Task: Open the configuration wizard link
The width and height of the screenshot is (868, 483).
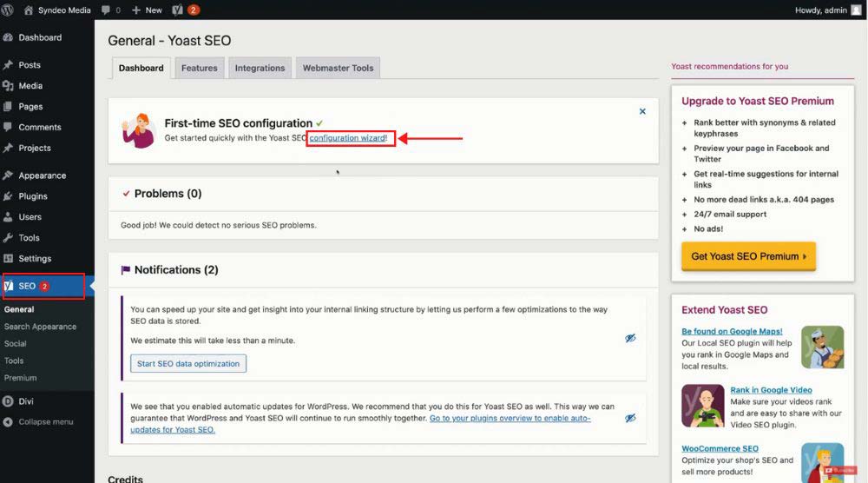Action: 347,138
